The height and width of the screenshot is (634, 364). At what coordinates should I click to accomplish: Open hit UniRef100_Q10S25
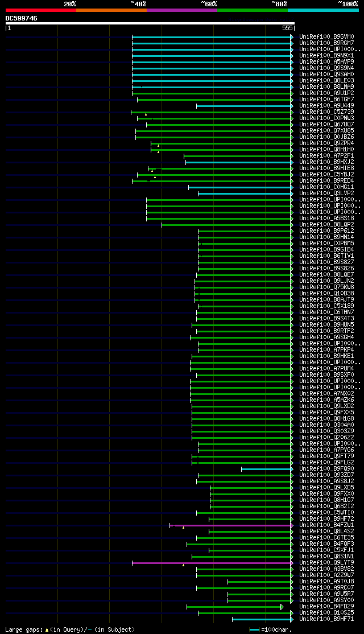point(327,614)
